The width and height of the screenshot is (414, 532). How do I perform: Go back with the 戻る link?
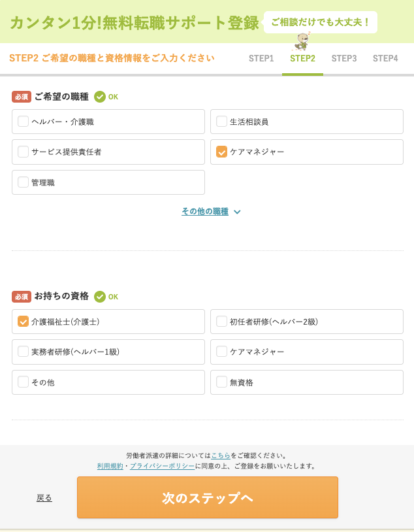pyautogui.click(x=44, y=498)
